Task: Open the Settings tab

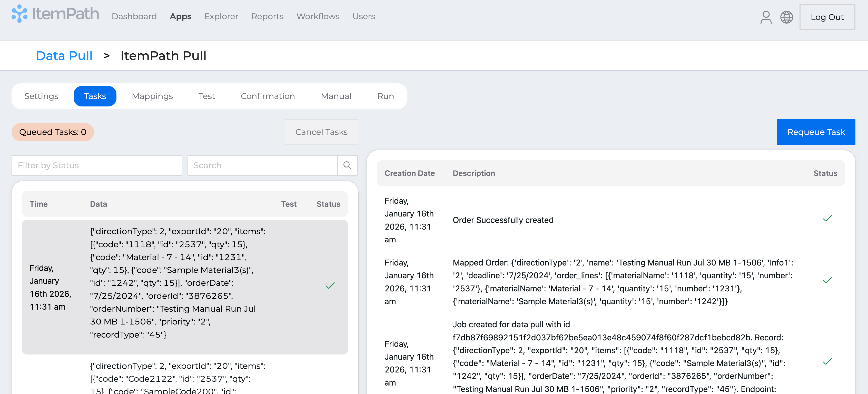Action: 41,96
